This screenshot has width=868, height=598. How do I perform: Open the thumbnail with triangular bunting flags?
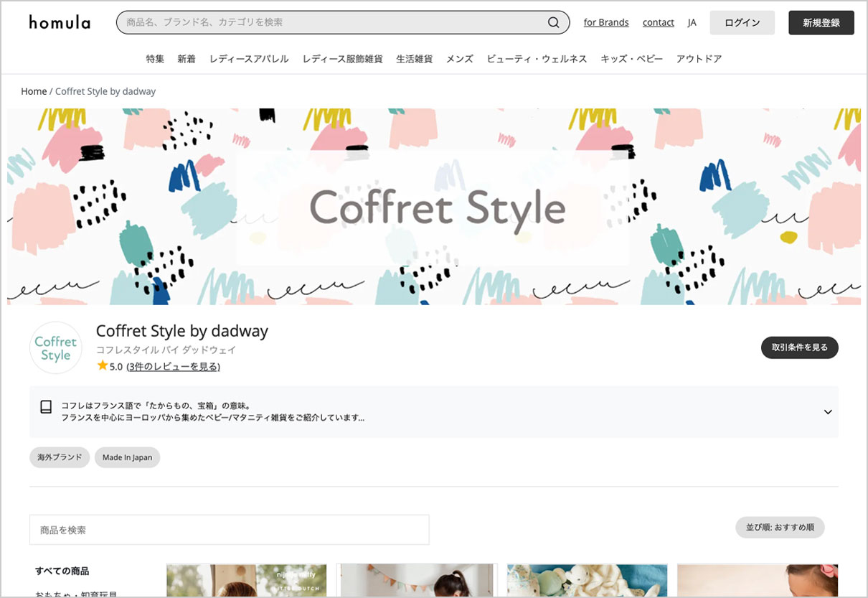(x=417, y=581)
